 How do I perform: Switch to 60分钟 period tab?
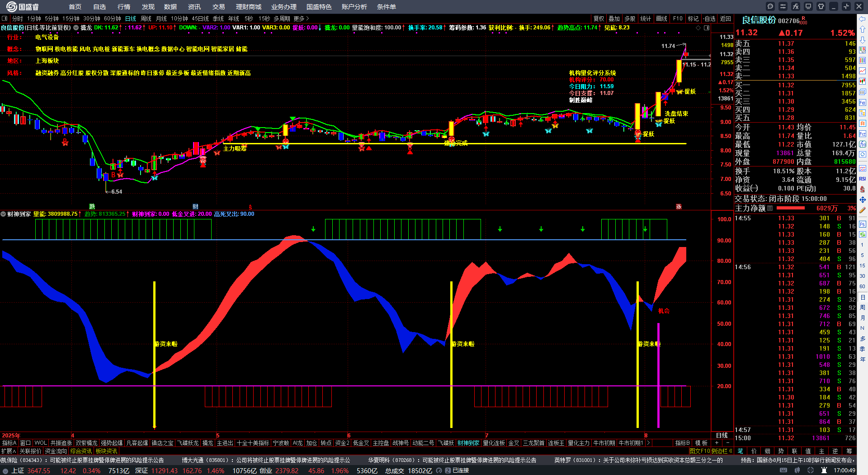pyautogui.click(x=113, y=19)
